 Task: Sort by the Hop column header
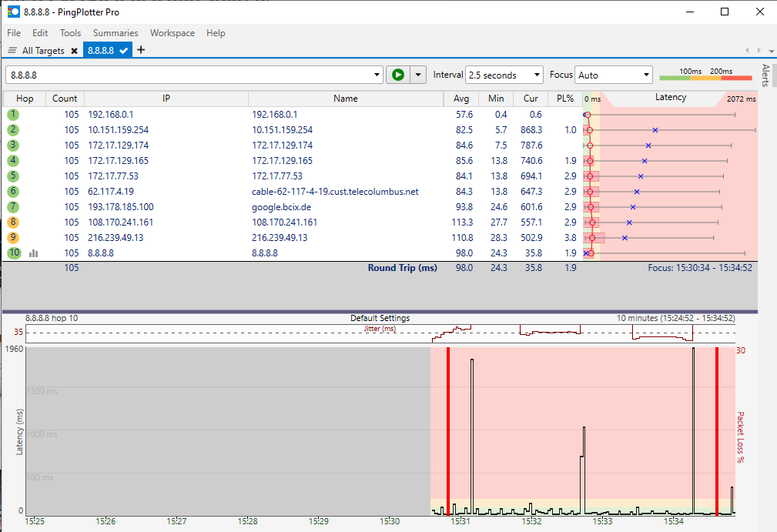[x=25, y=99]
